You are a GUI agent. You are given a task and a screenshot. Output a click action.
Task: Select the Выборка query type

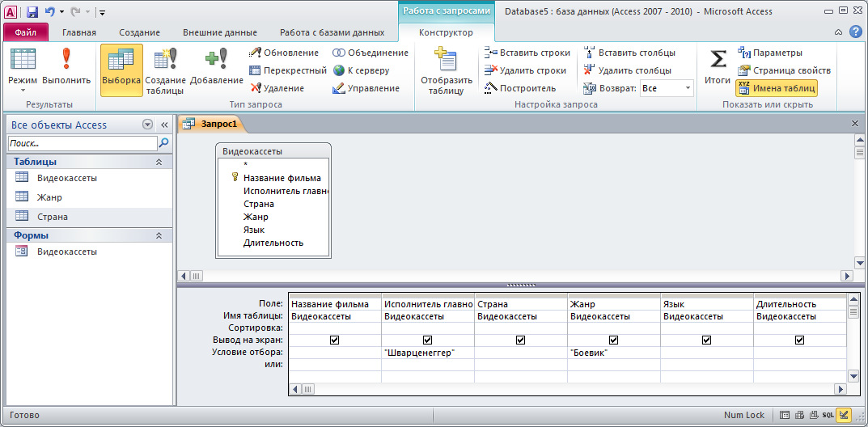click(x=121, y=70)
